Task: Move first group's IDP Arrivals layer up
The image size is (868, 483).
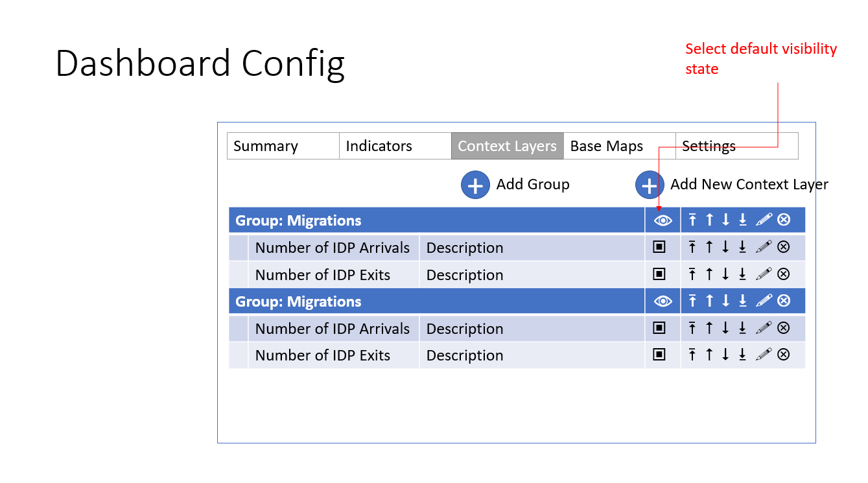Action: tap(709, 247)
